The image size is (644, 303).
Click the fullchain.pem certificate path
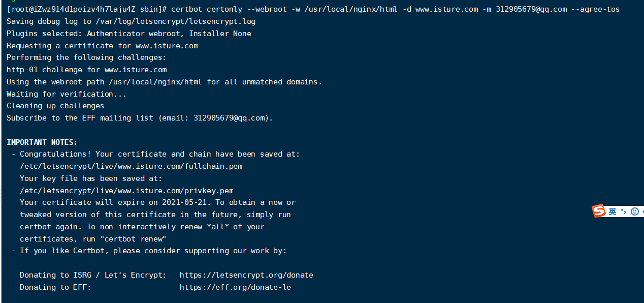tap(131, 166)
